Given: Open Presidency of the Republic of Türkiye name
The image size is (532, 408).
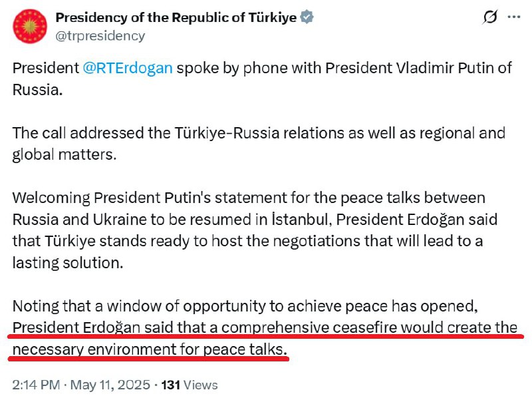Looking at the screenshot, I should (176, 18).
